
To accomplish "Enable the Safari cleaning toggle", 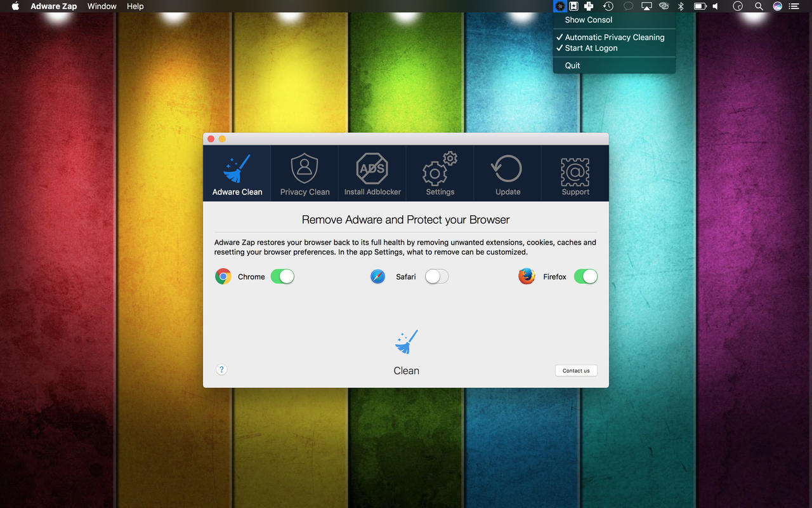I will coord(436,276).
